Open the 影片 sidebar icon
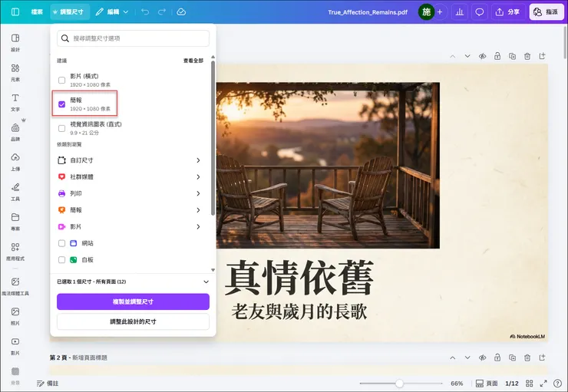 pyautogui.click(x=15, y=346)
